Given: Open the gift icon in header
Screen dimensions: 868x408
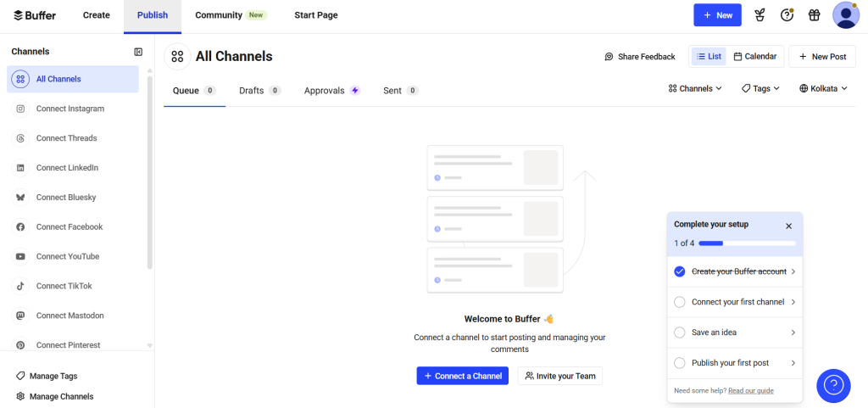Looking at the screenshot, I should tap(814, 15).
